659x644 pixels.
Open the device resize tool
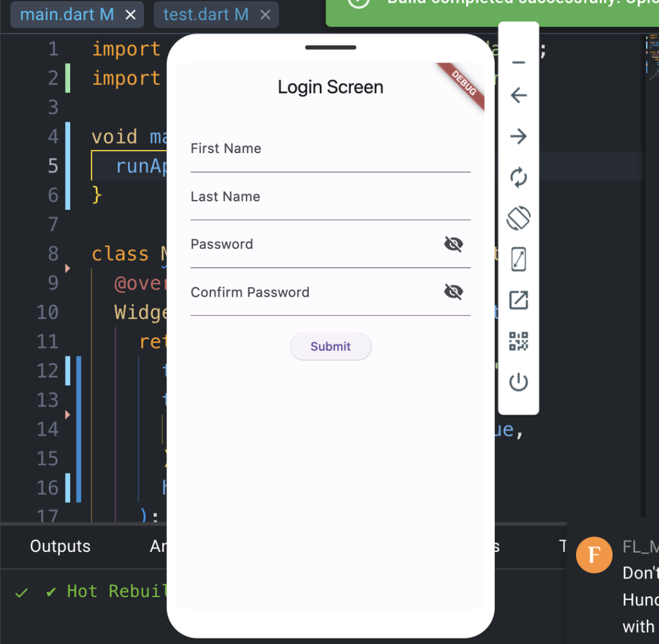[518, 259]
